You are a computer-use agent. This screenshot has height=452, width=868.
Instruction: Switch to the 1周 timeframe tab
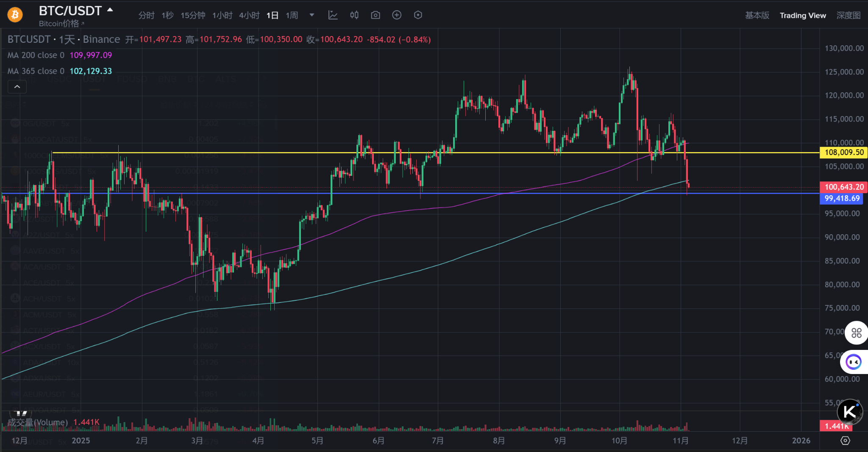pos(292,15)
